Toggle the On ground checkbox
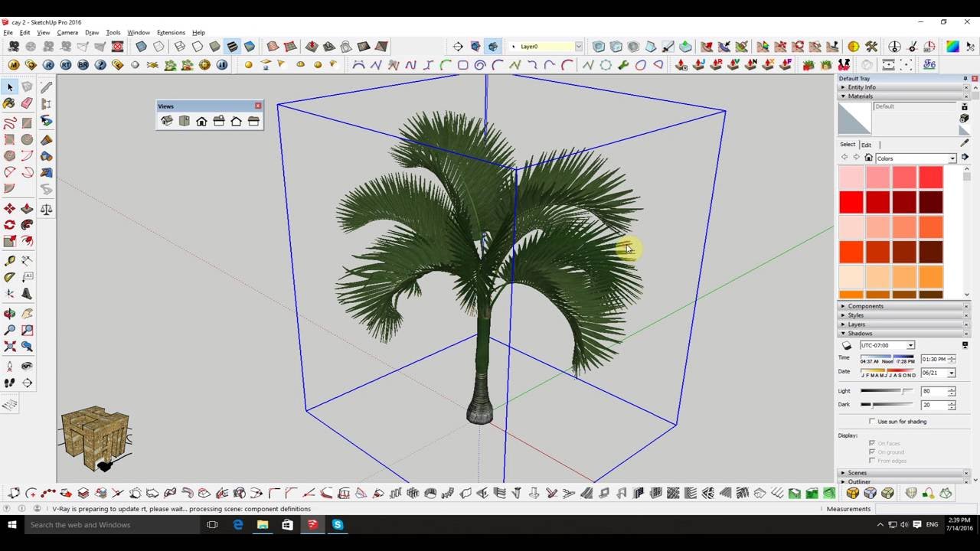The image size is (980, 551). (872, 452)
